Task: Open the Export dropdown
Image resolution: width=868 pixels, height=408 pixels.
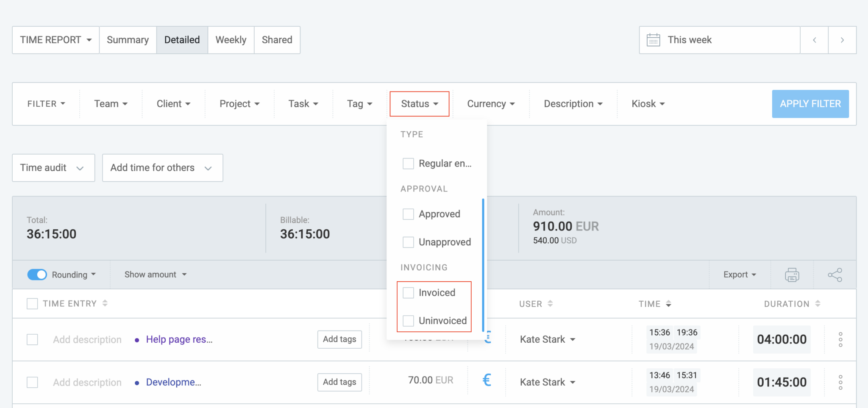Action: 739,275
